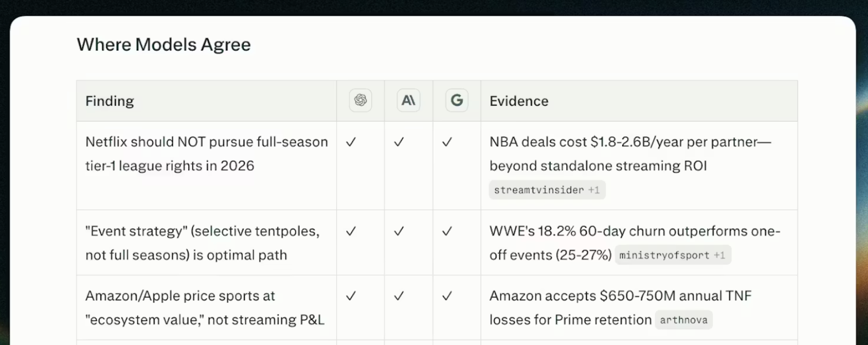The width and height of the screenshot is (868, 345).
Task: Open the ministryofsport source citation chip
Action: point(664,255)
